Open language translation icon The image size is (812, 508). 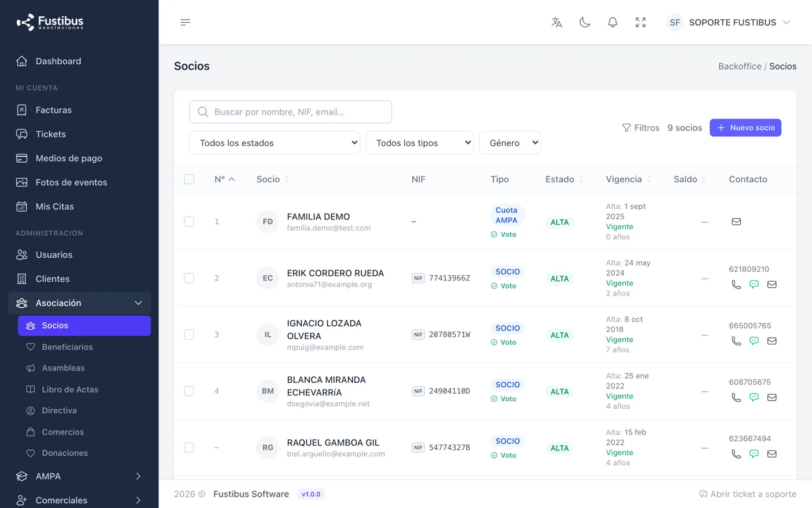pyautogui.click(x=557, y=22)
